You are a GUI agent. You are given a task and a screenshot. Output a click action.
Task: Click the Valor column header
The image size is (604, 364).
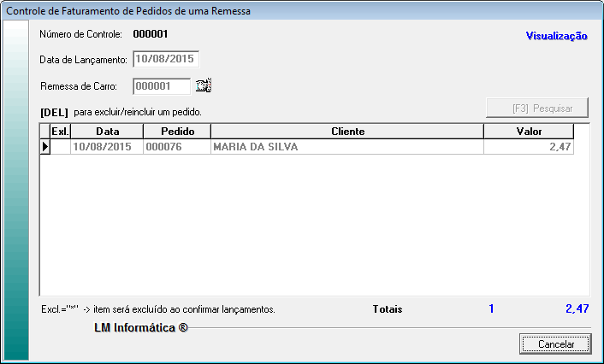click(529, 132)
